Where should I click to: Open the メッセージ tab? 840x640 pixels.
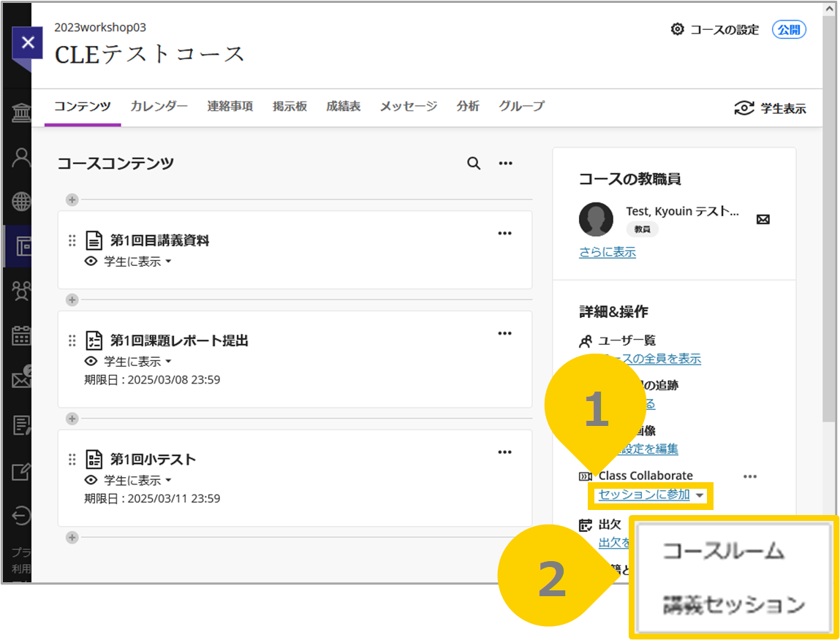[x=408, y=106]
